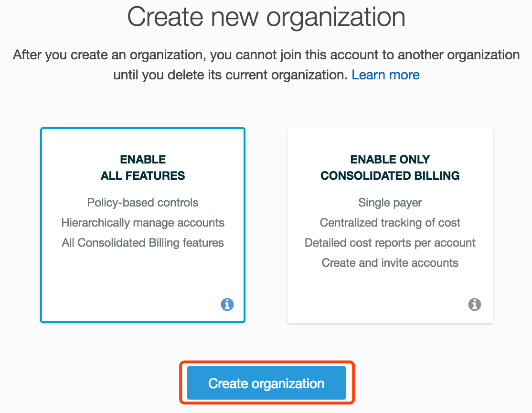Click 'Centralized tracking of cost' line
The height and width of the screenshot is (413, 532).
[x=390, y=223]
